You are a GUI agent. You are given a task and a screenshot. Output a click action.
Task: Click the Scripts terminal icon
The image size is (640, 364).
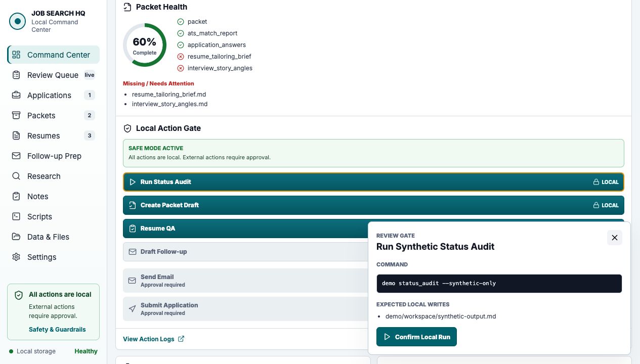(16, 216)
